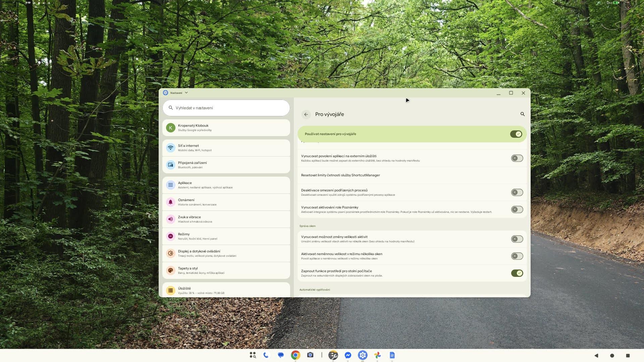The width and height of the screenshot is (644, 362).
Task: Open Připojená zařízení settings
Action: click(x=226, y=165)
